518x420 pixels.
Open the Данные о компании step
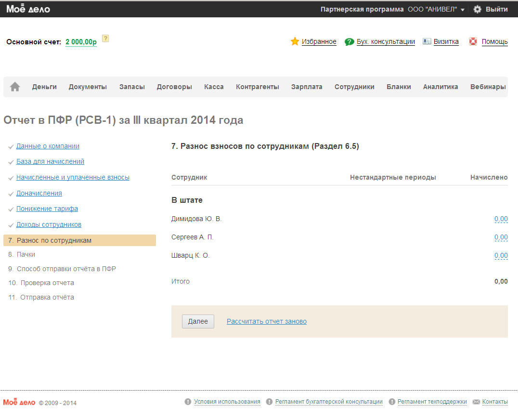(48, 146)
